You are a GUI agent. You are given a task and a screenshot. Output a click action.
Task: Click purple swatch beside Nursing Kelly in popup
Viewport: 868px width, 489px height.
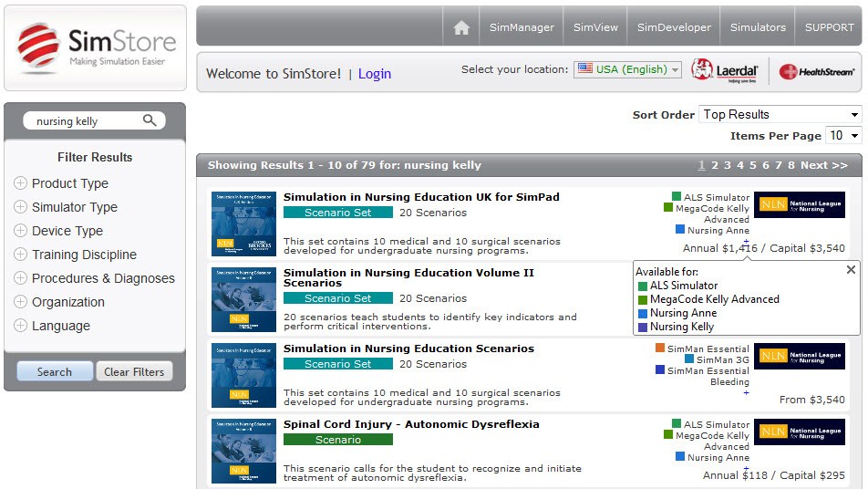[643, 328]
